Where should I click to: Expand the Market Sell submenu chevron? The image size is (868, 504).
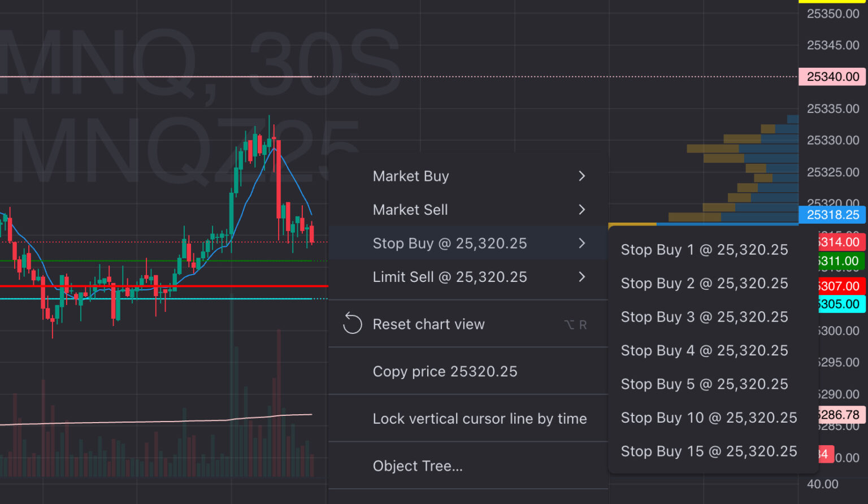click(582, 210)
